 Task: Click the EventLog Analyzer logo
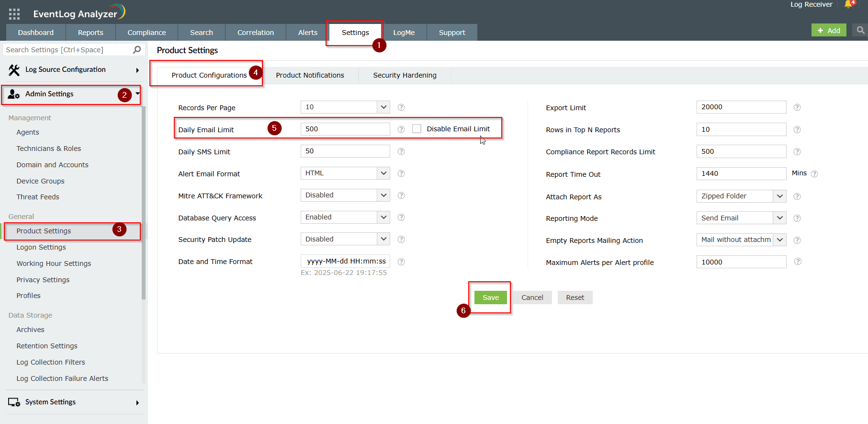79,12
